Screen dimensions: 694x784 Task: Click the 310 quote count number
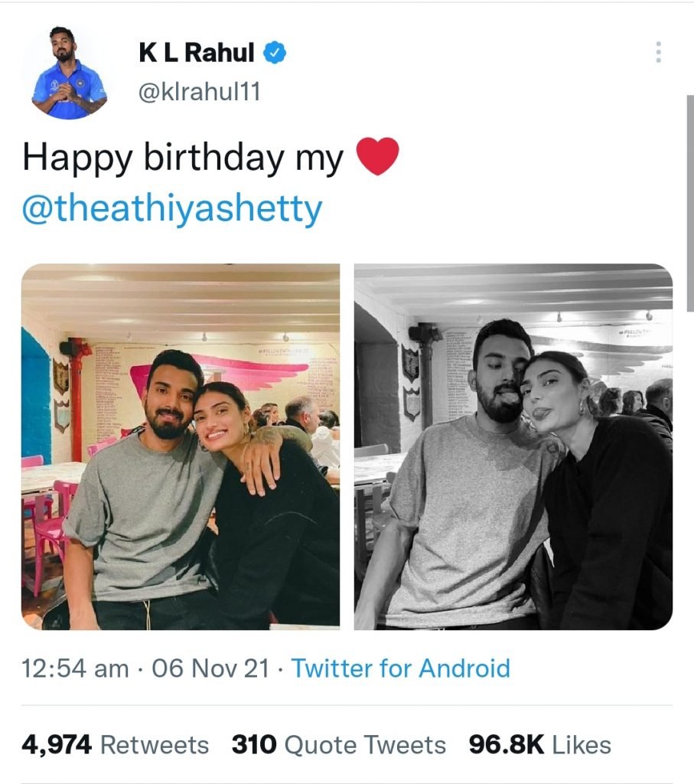point(253,744)
